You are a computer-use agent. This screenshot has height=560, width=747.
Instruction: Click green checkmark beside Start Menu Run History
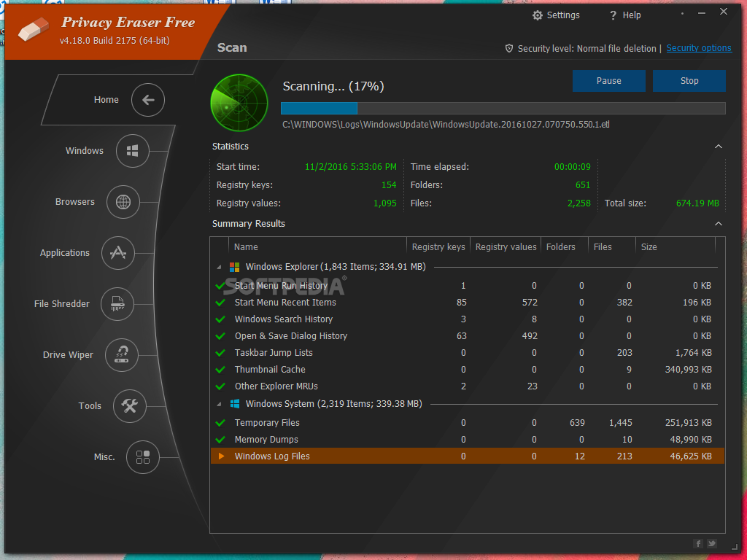coord(220,286)
